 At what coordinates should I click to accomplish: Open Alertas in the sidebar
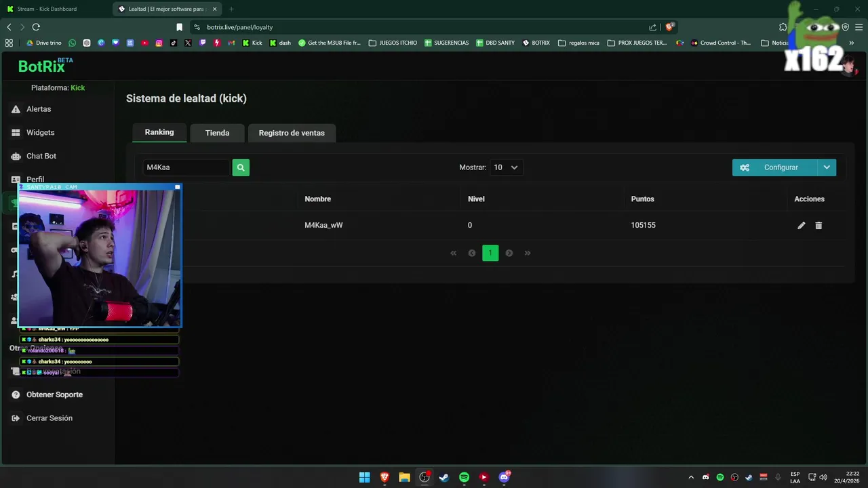39,109
